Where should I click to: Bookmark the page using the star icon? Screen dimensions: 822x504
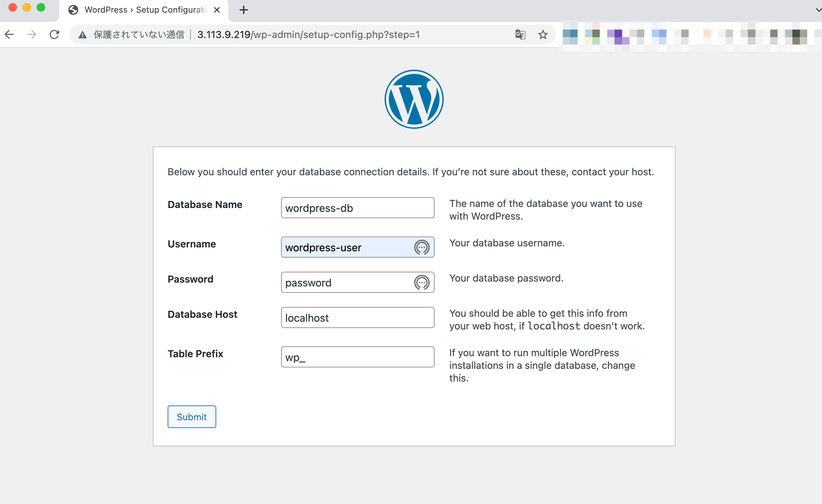pos(543,34)
